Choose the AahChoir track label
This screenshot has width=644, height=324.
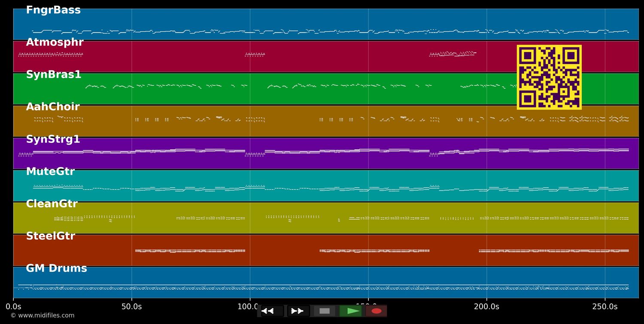click(x=53, y=107)
